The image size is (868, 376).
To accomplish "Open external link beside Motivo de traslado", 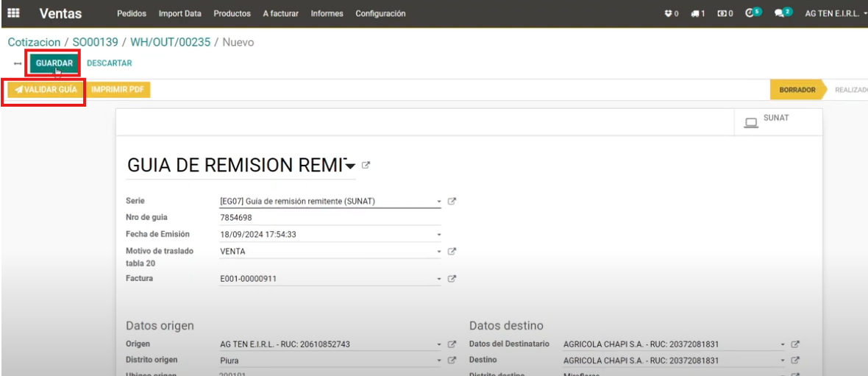I will pyautogui.click(x=452, y=251).
